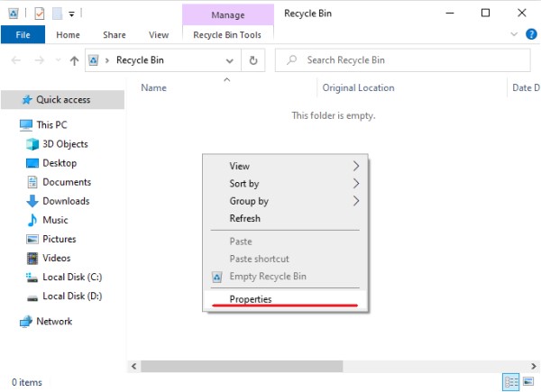541x392 pixels.
Task: Choose Properties from the context menu
Action: point(286,299)
